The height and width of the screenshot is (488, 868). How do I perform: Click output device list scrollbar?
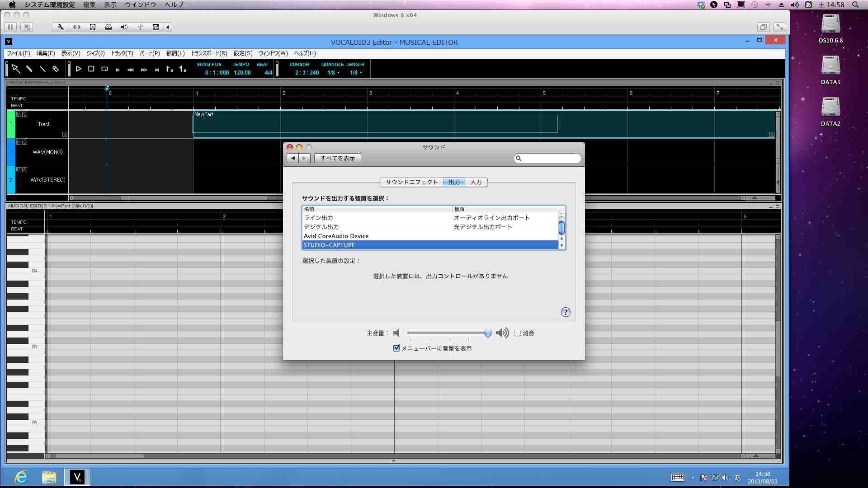click(561, 228)
